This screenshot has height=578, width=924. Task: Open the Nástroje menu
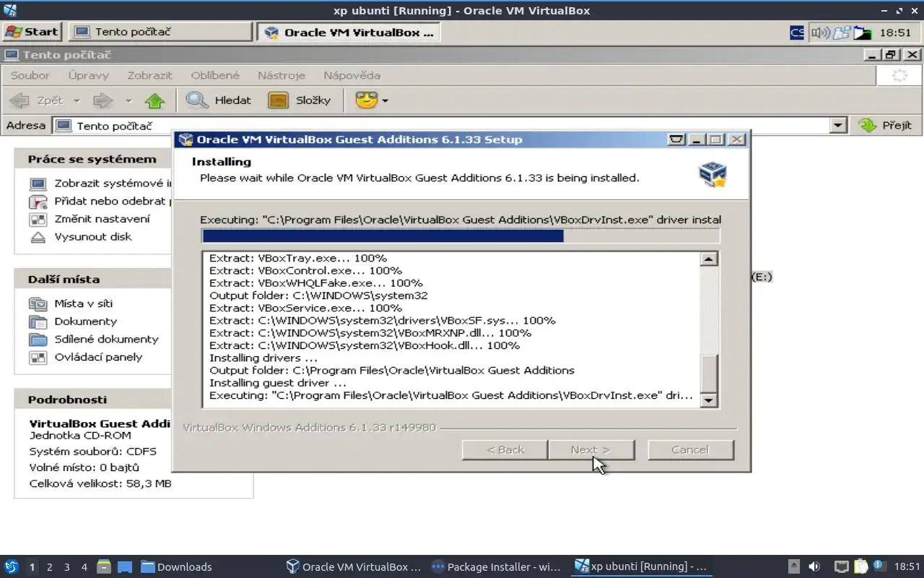pos(282,75)
